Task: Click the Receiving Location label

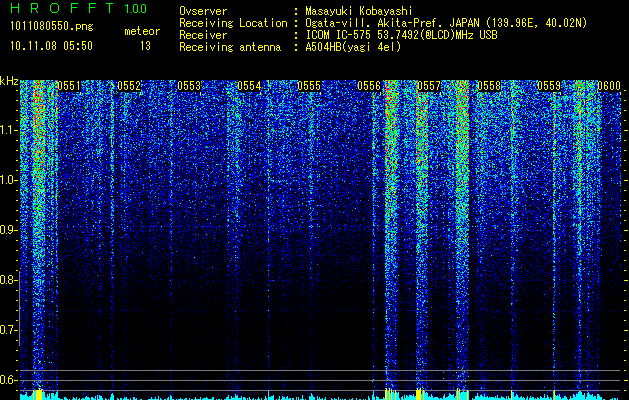Action: click(x=233, y=23)
